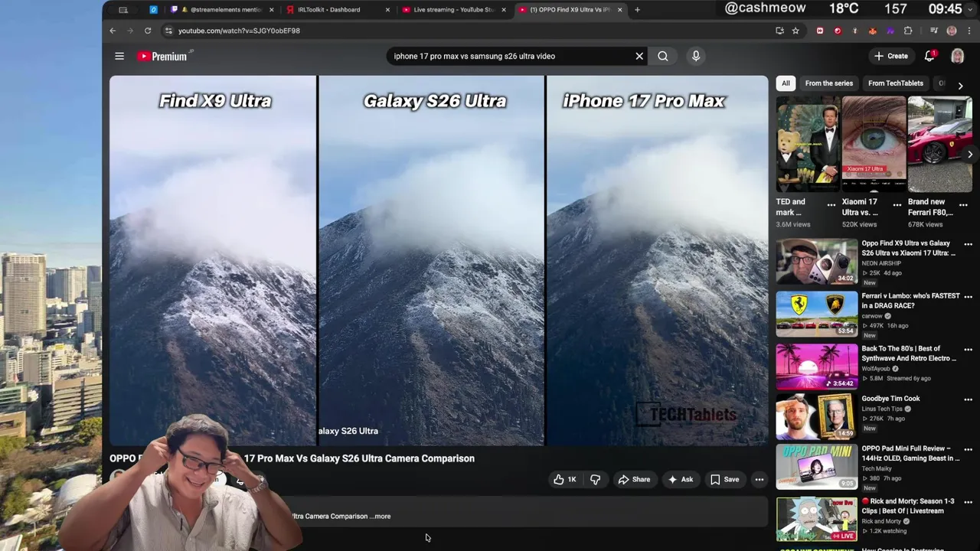
Task: Click the screen cast icon in address bar
Action: pos(779,31)
